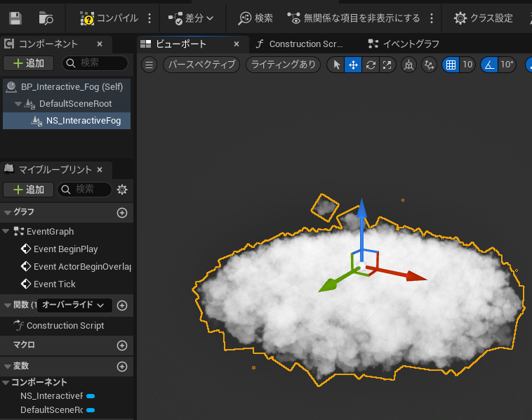Image resolution: width=532 pixels, height=420 pixels.
Task: Select the translate (move) tool in viewport
Action: click(x=353, y=65)
